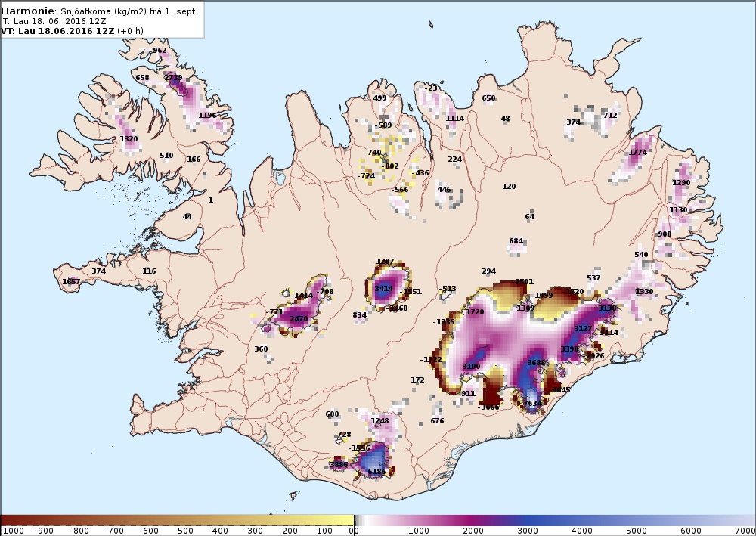Click the -802 value label

[x=390, y=166]
